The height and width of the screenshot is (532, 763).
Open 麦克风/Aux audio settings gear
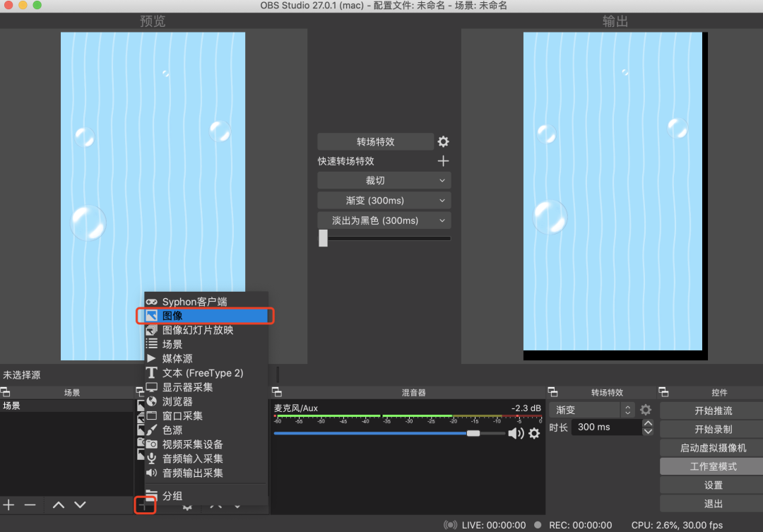click(534, 433)
